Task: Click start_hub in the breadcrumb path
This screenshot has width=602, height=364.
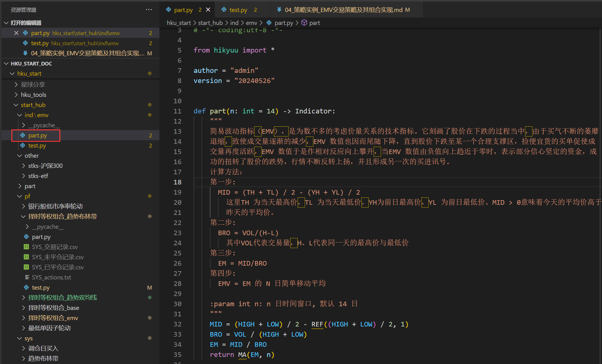Action: click(x=210, y=23)
